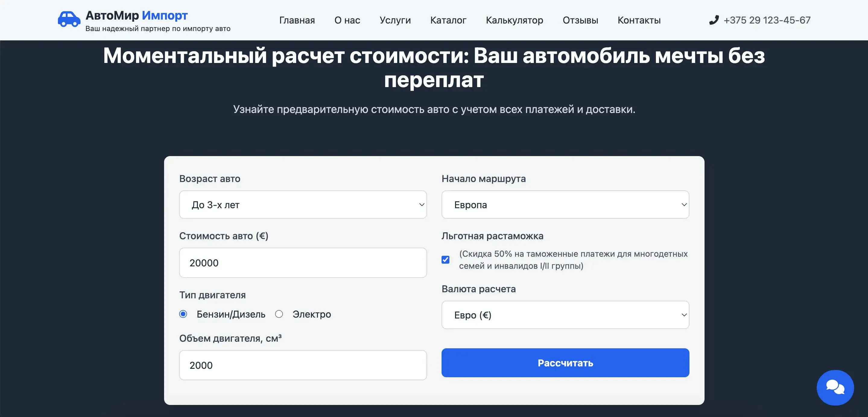Expand the Начало маршрута dropdown

click(x=565, y=205)
